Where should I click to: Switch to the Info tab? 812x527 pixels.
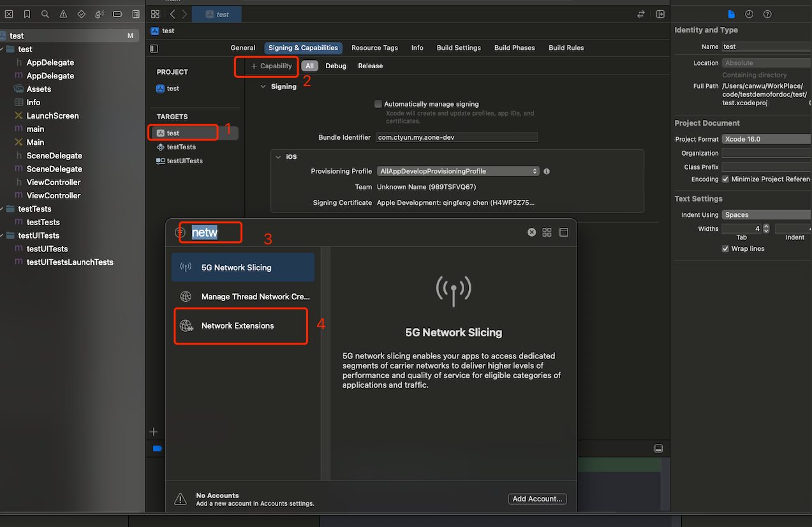(x=417, y=48)
